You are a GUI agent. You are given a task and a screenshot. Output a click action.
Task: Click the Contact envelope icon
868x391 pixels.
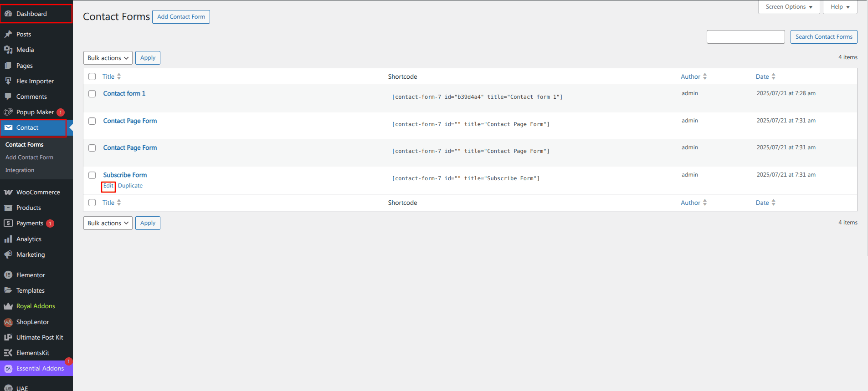8,127
